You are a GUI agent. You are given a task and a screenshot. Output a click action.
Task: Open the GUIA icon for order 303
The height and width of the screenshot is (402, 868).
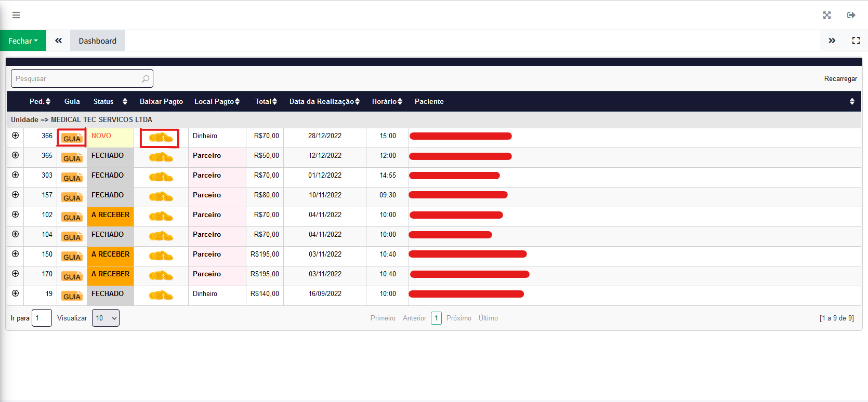72,178
